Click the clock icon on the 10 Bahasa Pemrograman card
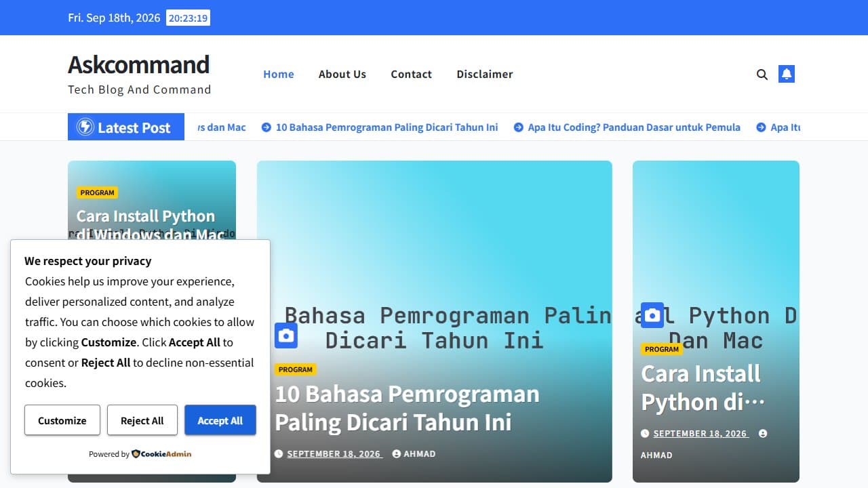This screenshot has height=488, width=868. 279,454
